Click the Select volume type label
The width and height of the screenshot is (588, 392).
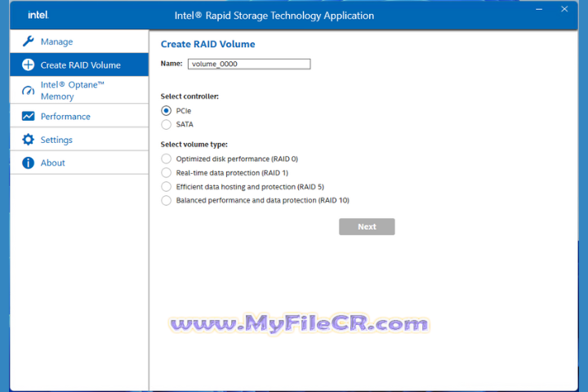pyautogui.click(x=194, y=145)
